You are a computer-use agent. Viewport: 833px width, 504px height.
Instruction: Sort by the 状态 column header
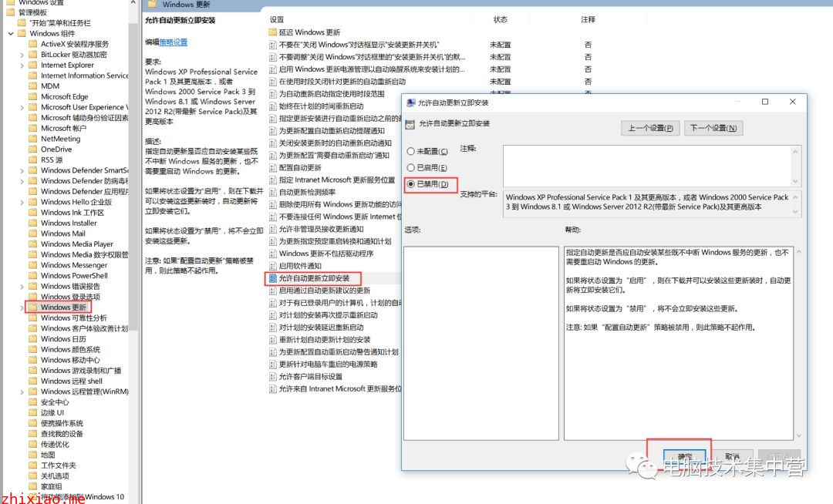pos(500,19)
